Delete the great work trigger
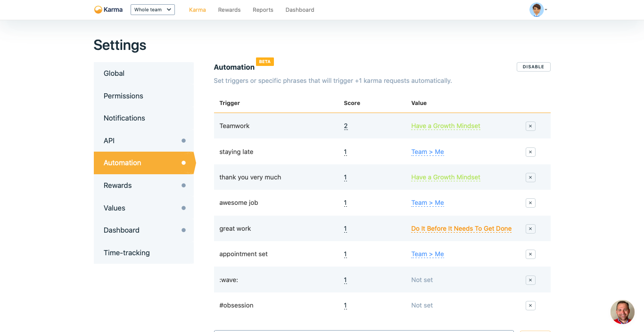This screenshot has height=332, width=644. tap(530, 229)
